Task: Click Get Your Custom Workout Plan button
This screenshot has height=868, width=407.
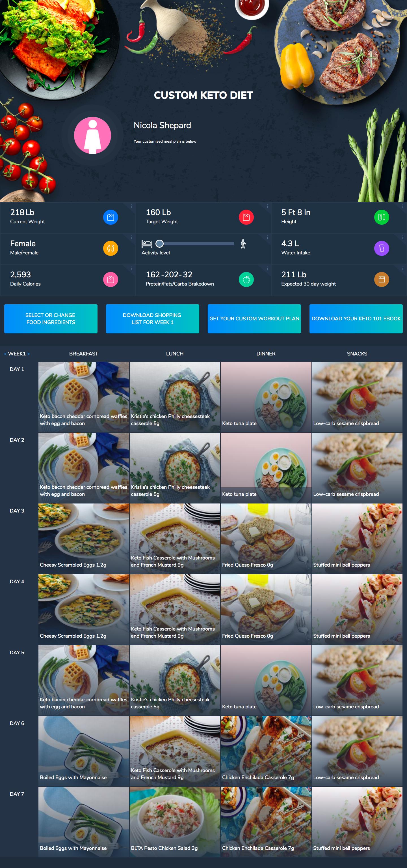Action: point(254,319)
